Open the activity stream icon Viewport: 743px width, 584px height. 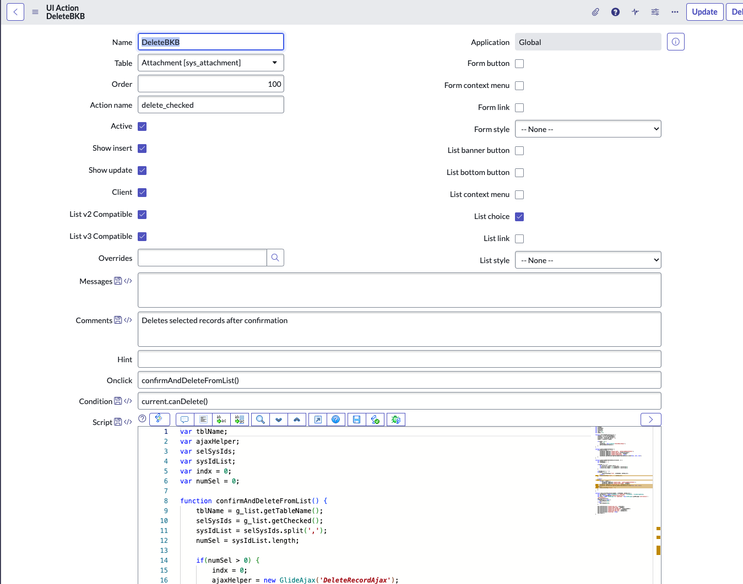[x=635, y=12]
